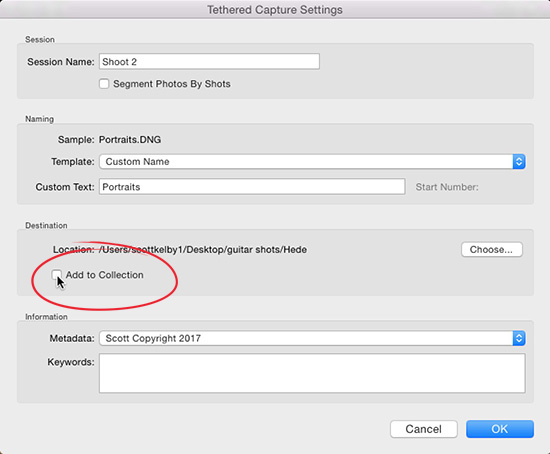This screenshot has width=550, height=454.
Task: Click the Sample filename Portraits.DNG text
Action: [130, 140]
